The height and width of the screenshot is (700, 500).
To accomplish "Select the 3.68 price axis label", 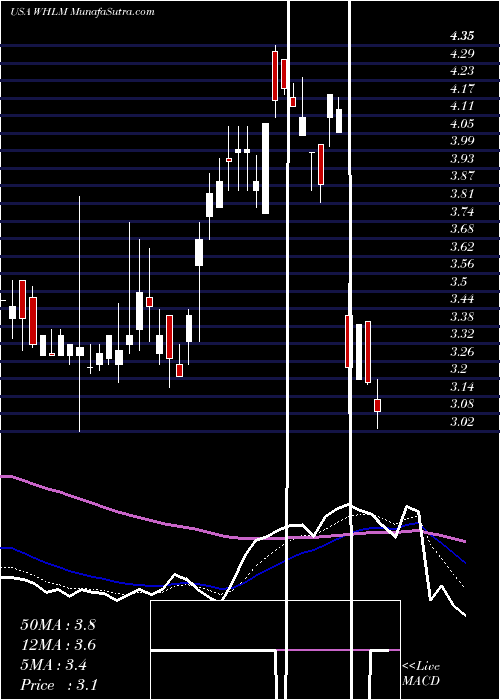I will point(462,229).
